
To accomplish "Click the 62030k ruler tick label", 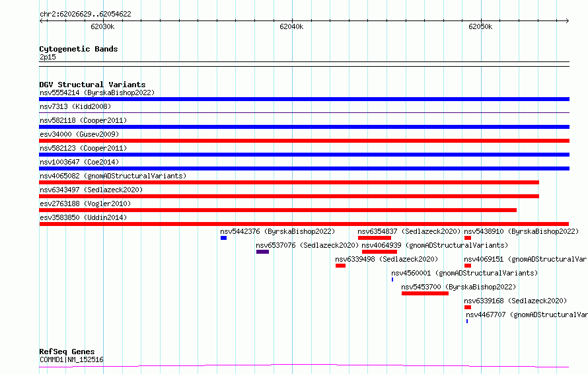I will point(102,26).
